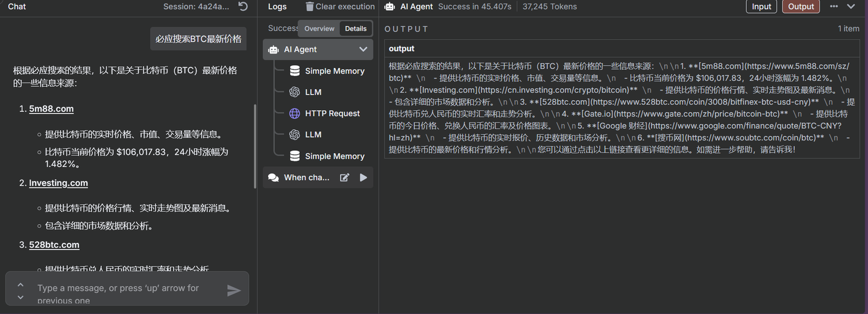Toggle the Input pane button
This screenshot has width=868, height=314.
[761, 7]
